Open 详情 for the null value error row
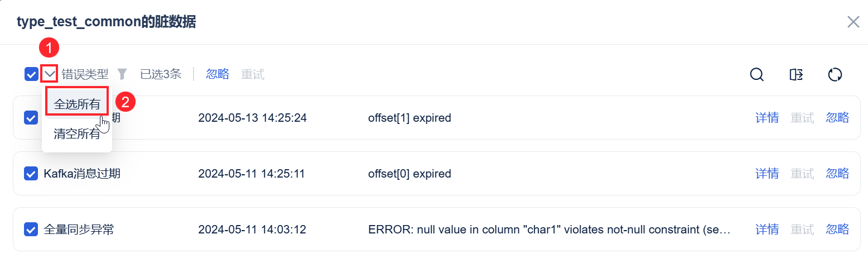This screenshot has width=868, height=258. pyautogui.click(x=767, y=230)
